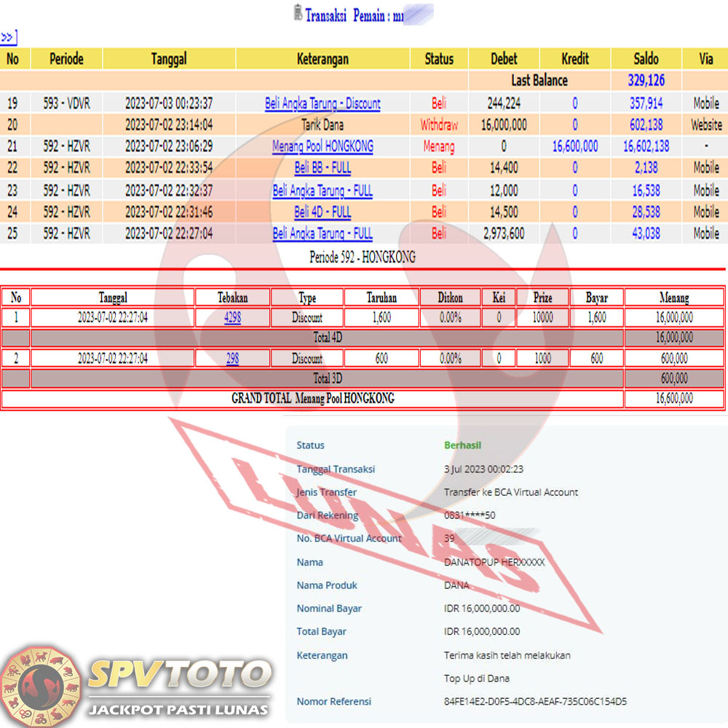Open the Beli Angka Tarung - Discount link

click(x=323, y=103)
